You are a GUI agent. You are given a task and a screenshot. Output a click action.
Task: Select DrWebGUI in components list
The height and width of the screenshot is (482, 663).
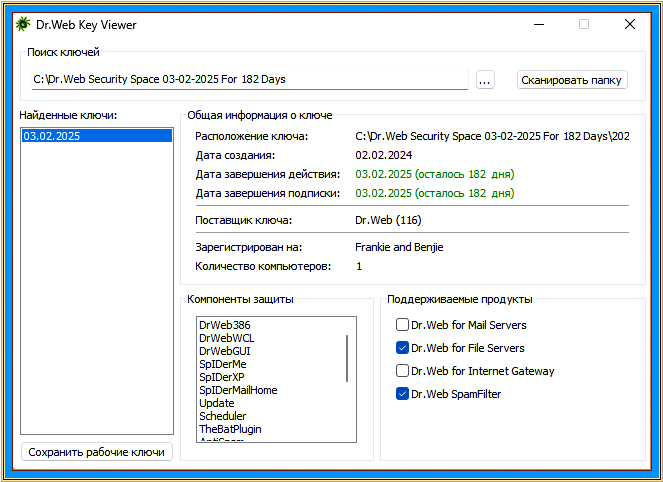pos(225,351)
